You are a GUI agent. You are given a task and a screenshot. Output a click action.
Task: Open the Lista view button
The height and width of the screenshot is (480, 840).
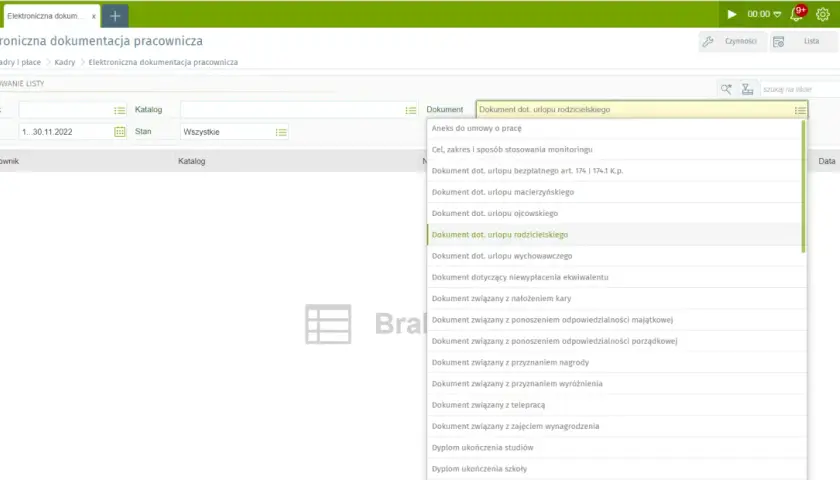804,41
